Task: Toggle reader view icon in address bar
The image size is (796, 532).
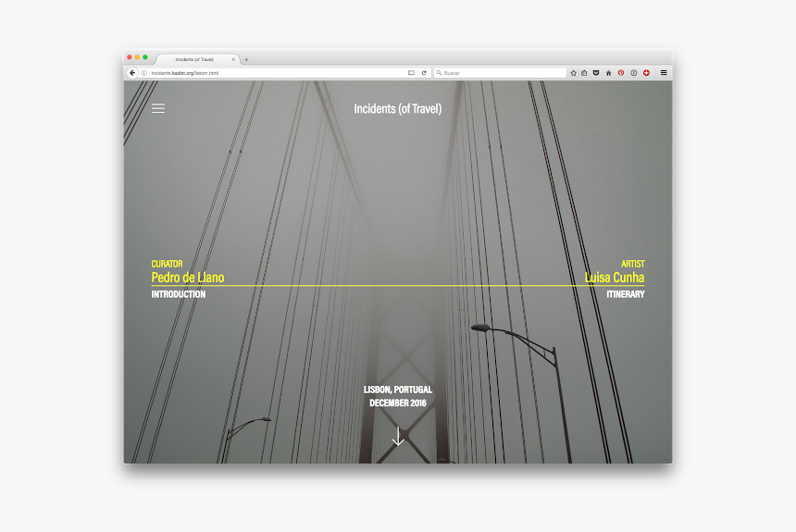Action: click(x=411, y=73)
